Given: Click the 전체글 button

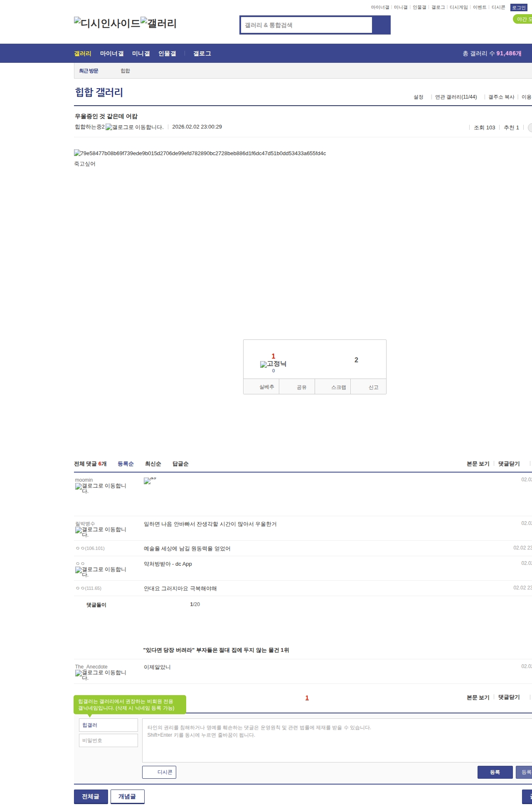Looking at the screenshot, I should [x=91, y=797].
